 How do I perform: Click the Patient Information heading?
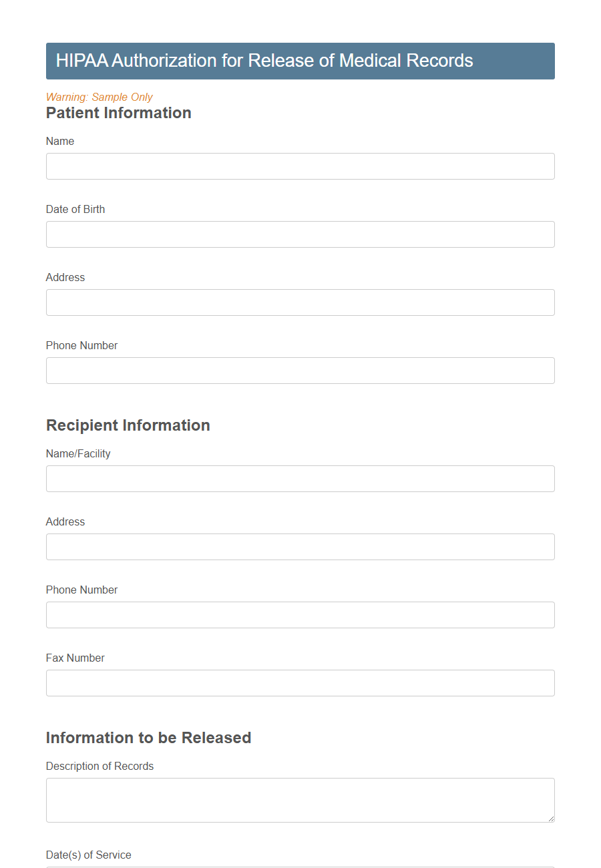(x=118, y=113)
